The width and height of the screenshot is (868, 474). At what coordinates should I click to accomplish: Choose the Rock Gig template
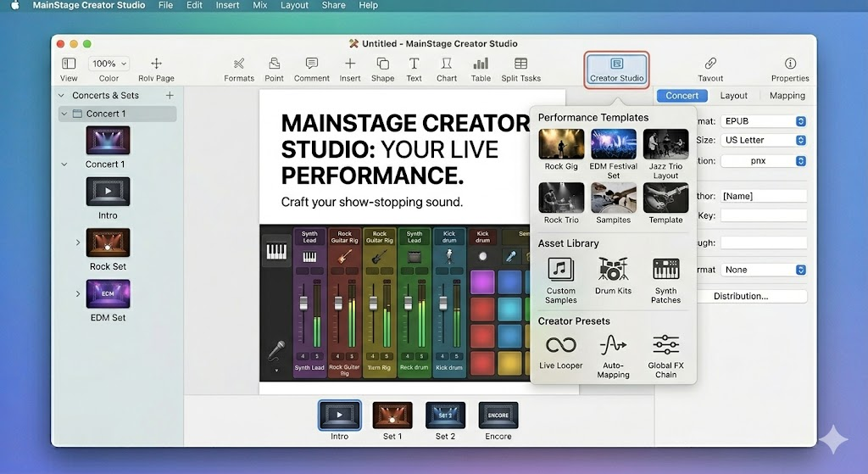(x=561, y=144)
